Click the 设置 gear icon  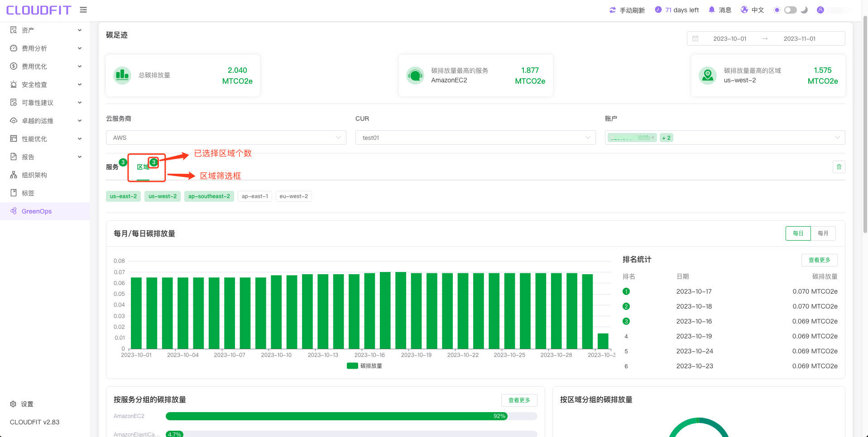coord(14,404)
